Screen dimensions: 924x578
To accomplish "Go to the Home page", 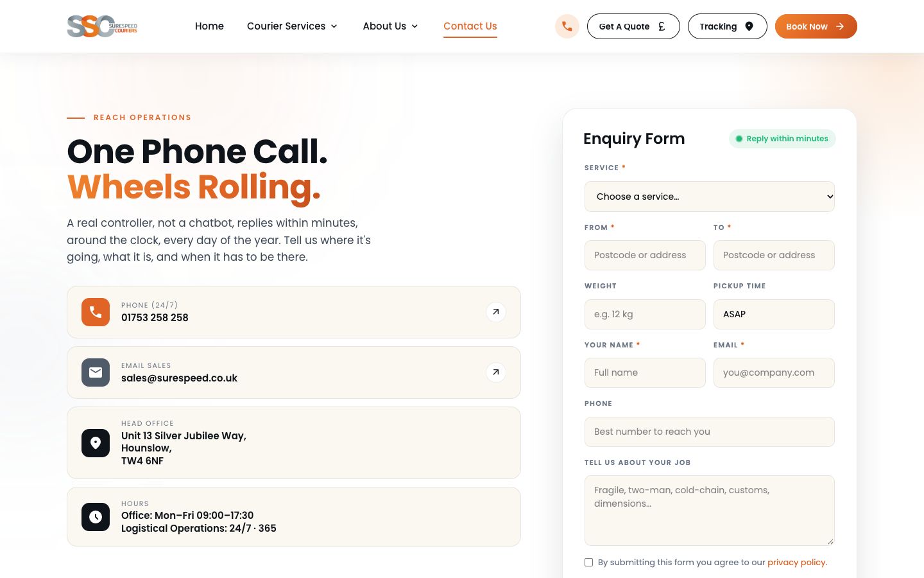I will coord(209,26).
